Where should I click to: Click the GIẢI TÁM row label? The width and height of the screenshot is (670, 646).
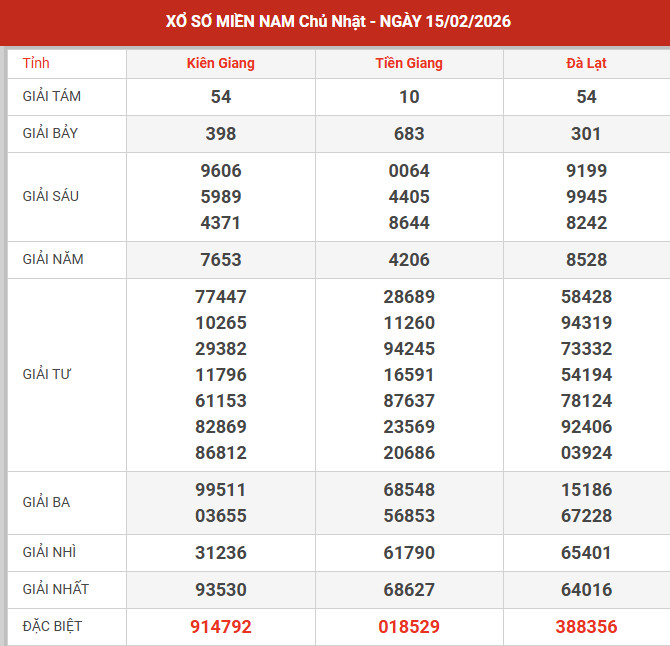pyautogui.click(x=51, y=96)
